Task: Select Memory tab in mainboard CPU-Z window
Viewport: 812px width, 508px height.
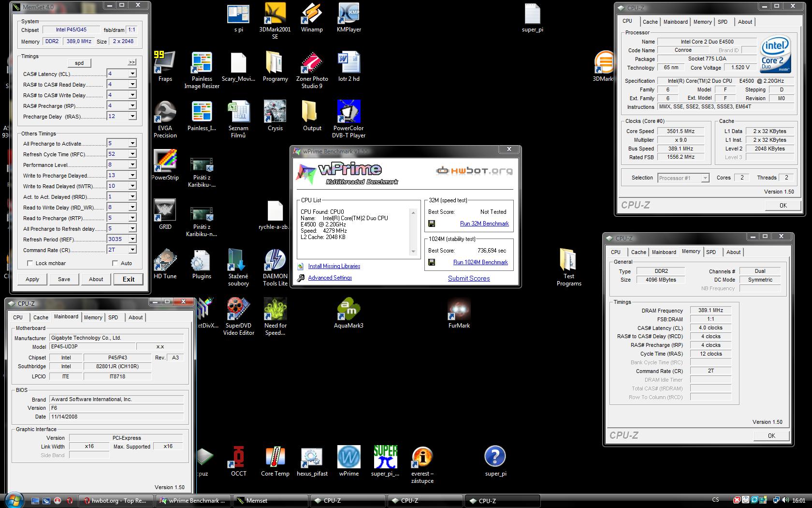Action: point(93,317)
